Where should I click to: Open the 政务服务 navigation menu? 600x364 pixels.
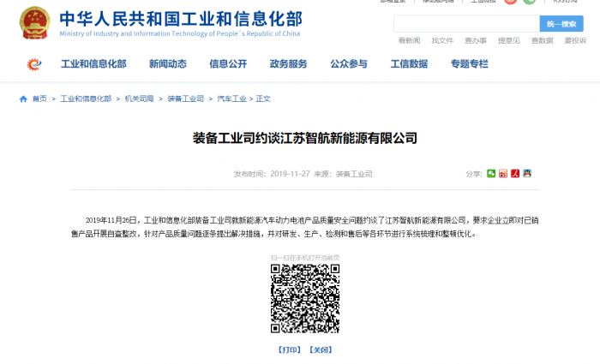point(289,64)
